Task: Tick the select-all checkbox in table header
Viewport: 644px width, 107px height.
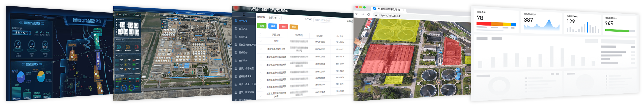Action: (x=260, y=34)
